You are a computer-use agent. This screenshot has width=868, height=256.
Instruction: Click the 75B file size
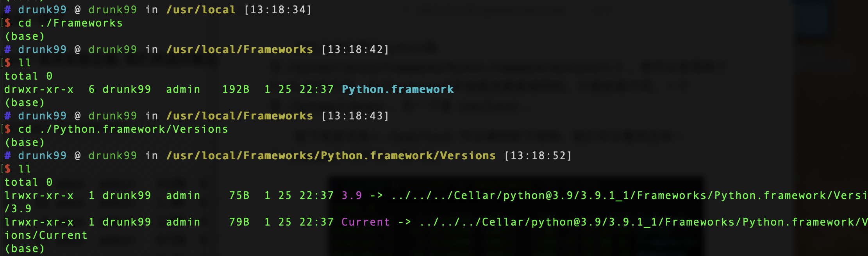point(239,196)
